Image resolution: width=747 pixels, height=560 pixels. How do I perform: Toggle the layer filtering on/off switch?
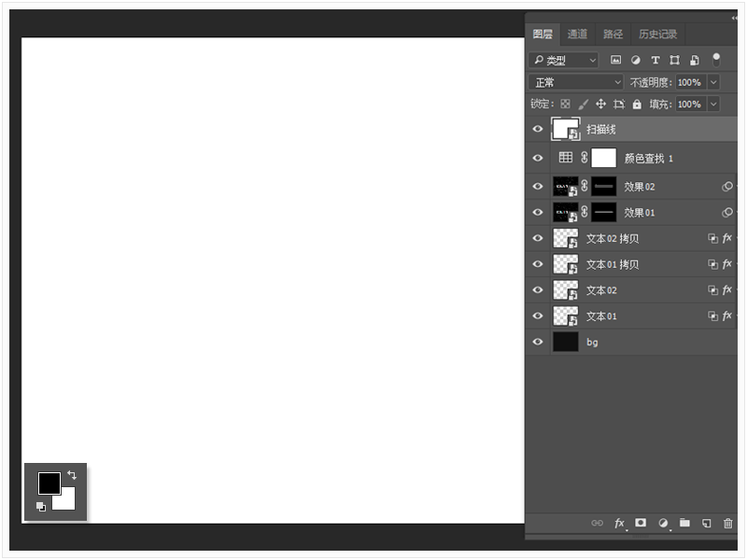click(715, 60)
